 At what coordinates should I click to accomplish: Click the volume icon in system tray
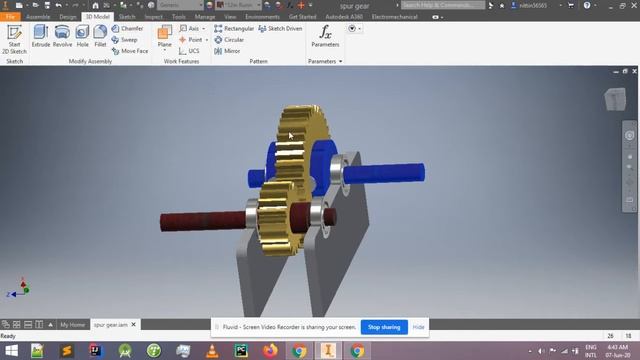pos(541,351)
